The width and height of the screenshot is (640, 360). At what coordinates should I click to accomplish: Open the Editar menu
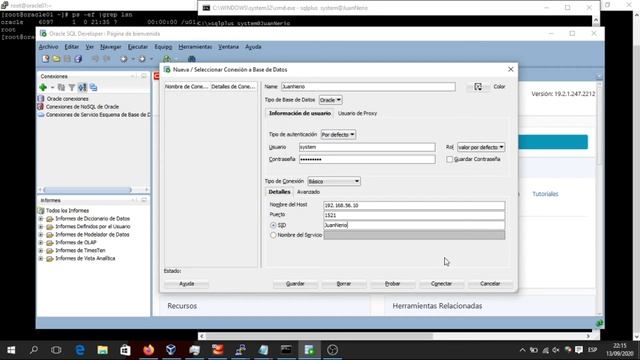[71, 47]
